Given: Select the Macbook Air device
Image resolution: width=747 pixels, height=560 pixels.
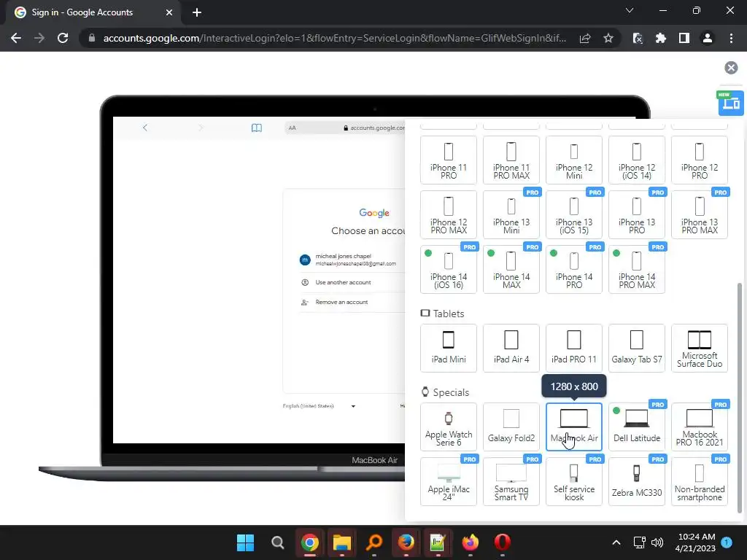Looking at the screenshot, I should (x=574, y=427).
